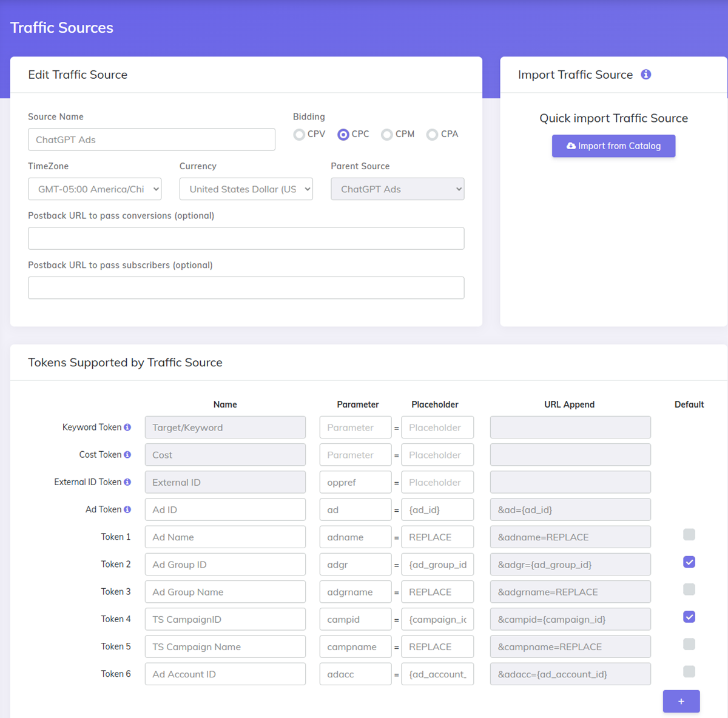Click the Cost Token Placeholder field
Screen dimensions: 728x718
[437, 455]
